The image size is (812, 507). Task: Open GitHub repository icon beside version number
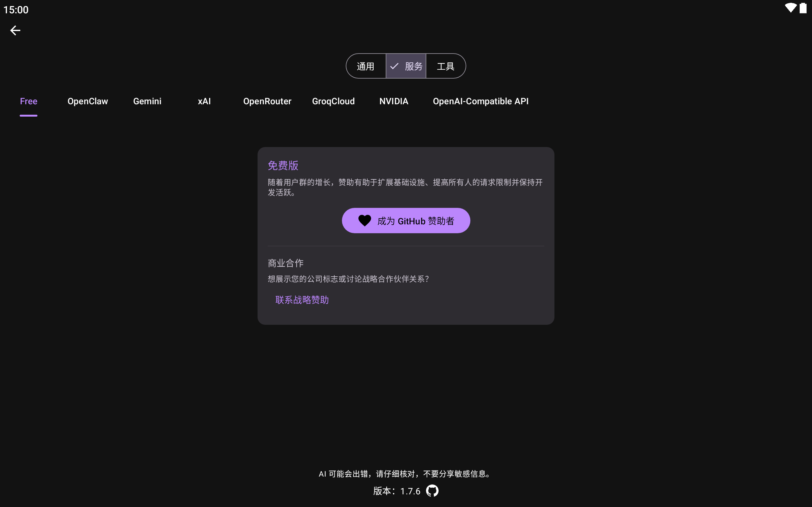tap(432, 491)
